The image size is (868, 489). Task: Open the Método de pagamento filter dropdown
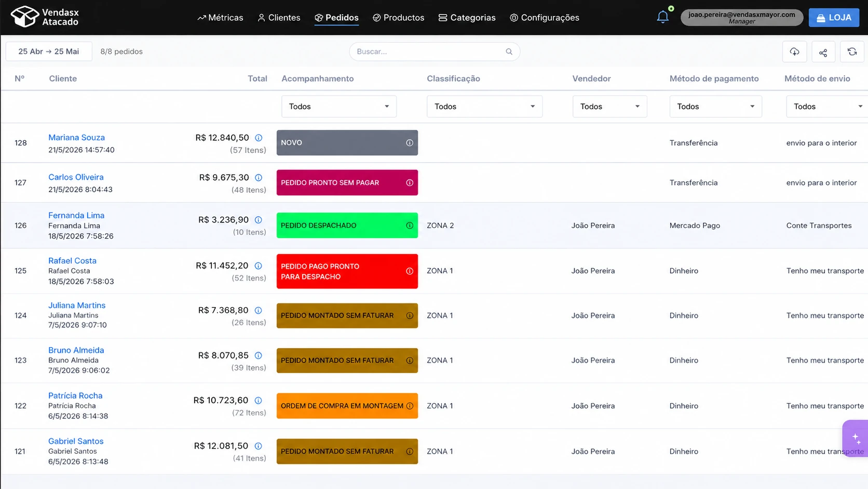tap(715, 107)
